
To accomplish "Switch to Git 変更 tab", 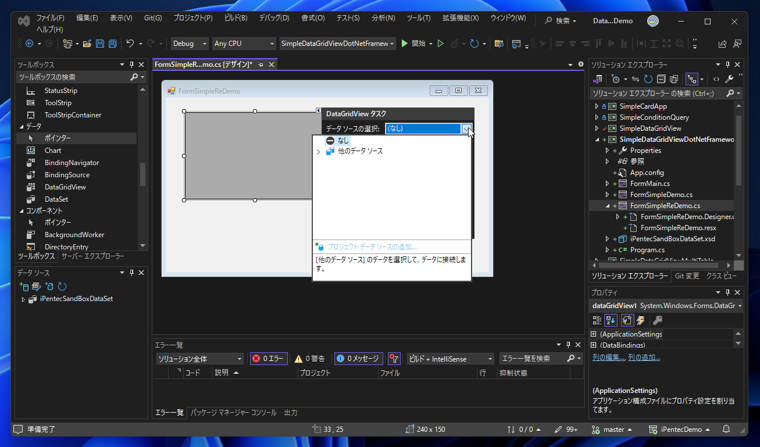I will click(687, 276).
